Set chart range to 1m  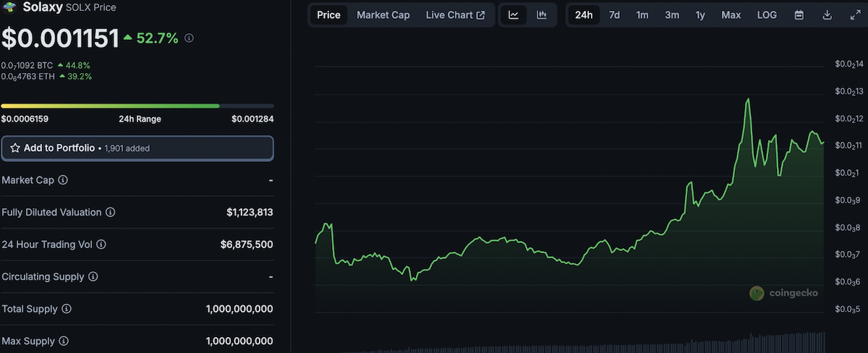tap(642, 15)
